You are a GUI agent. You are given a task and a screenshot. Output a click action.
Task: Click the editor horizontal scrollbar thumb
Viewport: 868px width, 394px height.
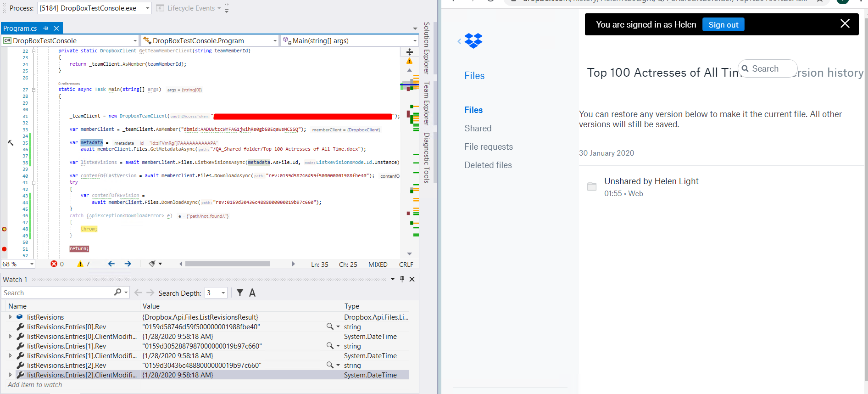[227, 264]
